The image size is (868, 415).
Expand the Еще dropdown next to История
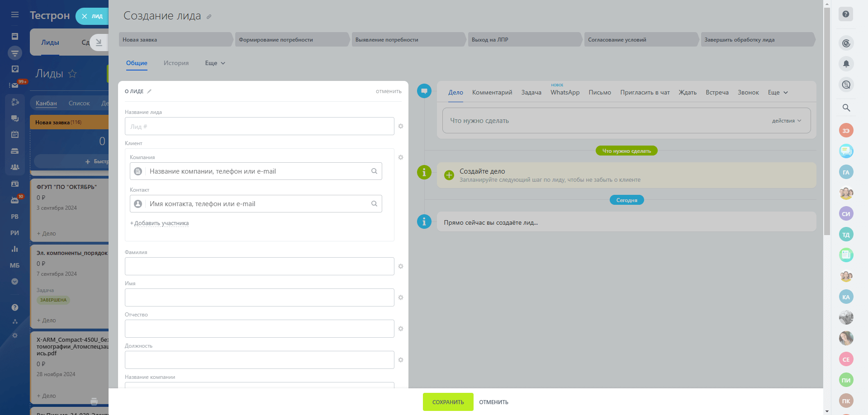pyautogui.click(x=215, y=63)
